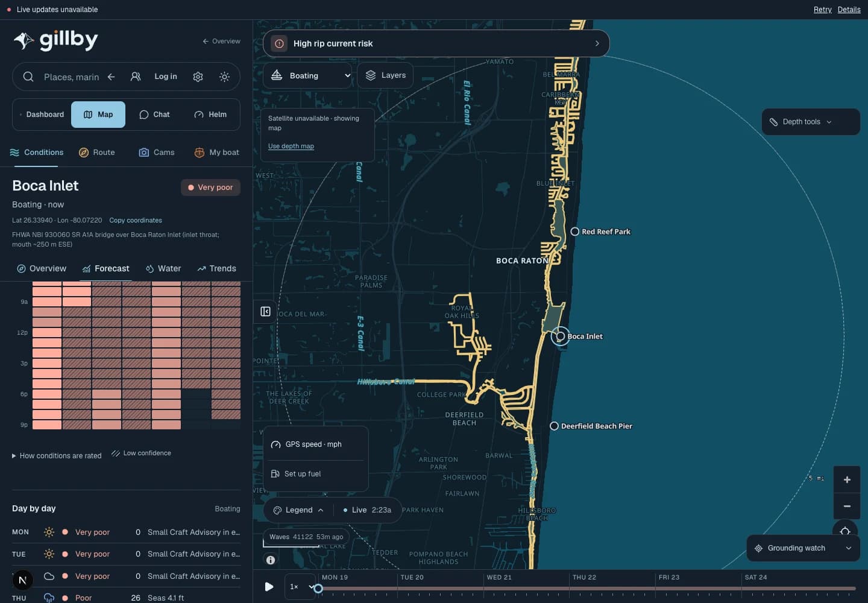Collapse the Legend panel
Viewport: 868px width, 603px height.
[298, 510]
